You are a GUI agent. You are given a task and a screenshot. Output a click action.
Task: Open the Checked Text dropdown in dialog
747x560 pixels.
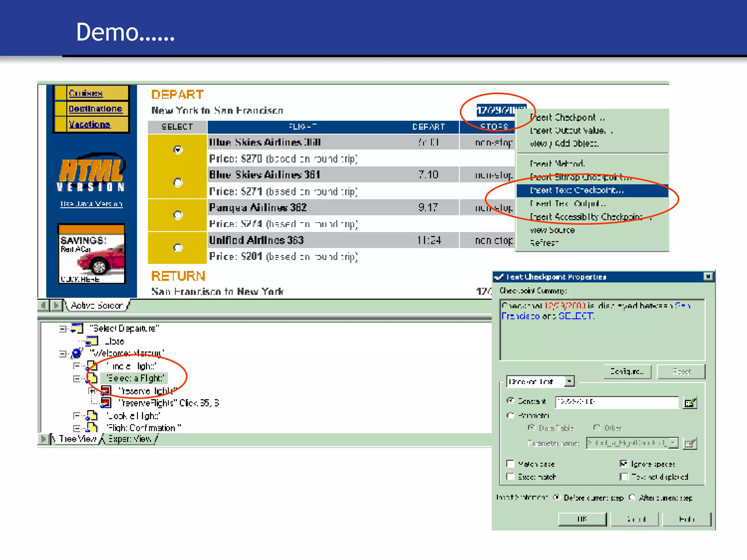pyautogui.click(x=569, y=381)
